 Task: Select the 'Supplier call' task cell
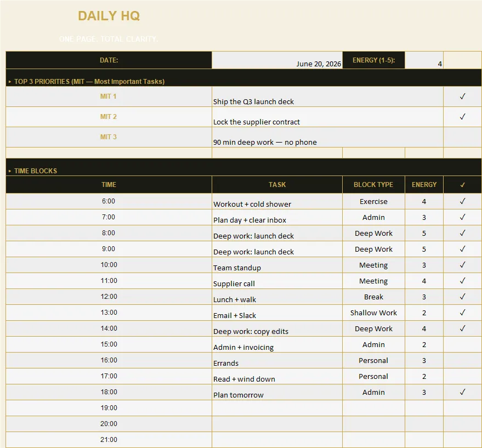click(277, 281)
